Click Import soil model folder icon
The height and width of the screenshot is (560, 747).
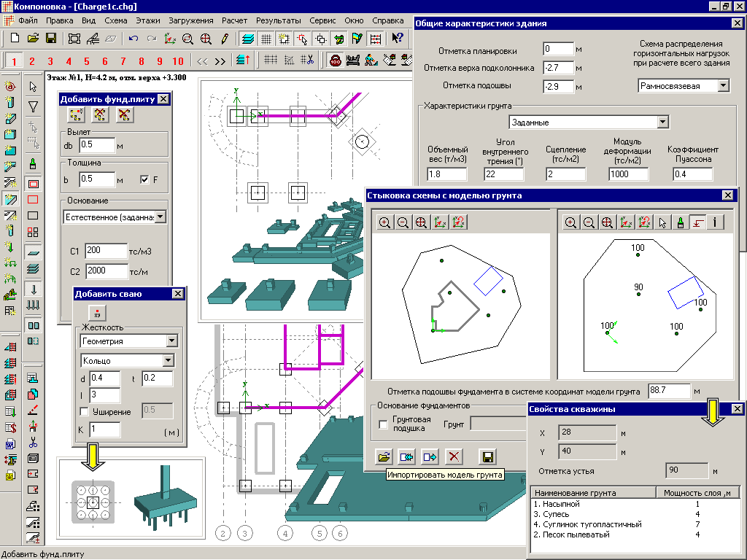(x=383, y=456)
